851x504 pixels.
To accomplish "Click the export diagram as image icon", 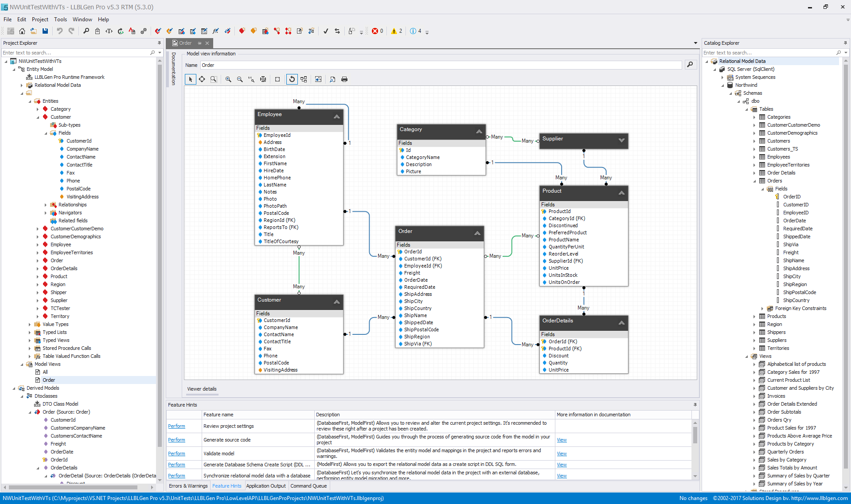I will tap(318, 79).
